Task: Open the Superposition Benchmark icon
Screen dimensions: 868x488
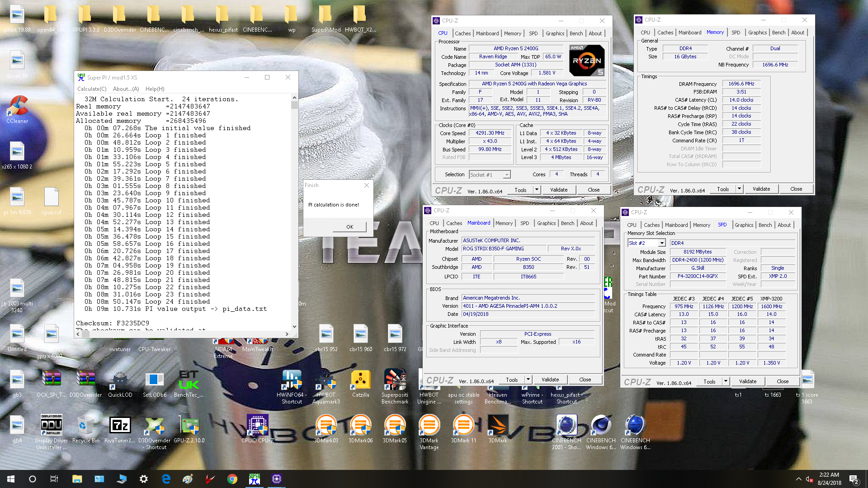Action: [395, 386]
